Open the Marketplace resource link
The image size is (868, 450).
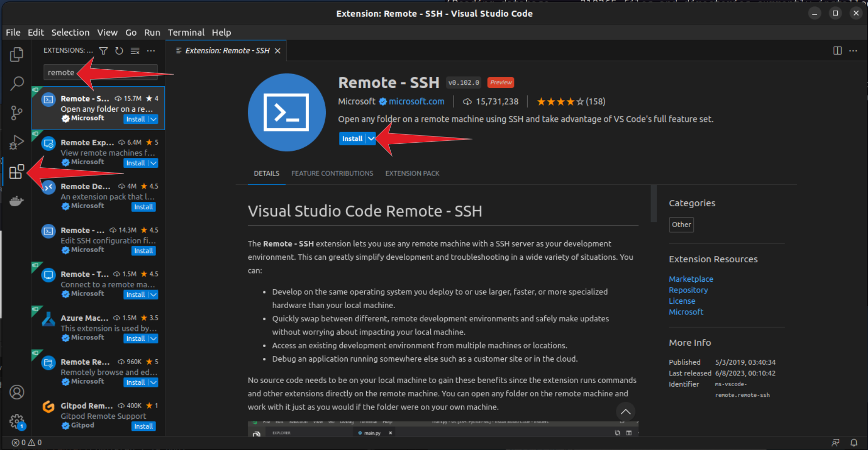pyautogui.click(x=691, y=279)
